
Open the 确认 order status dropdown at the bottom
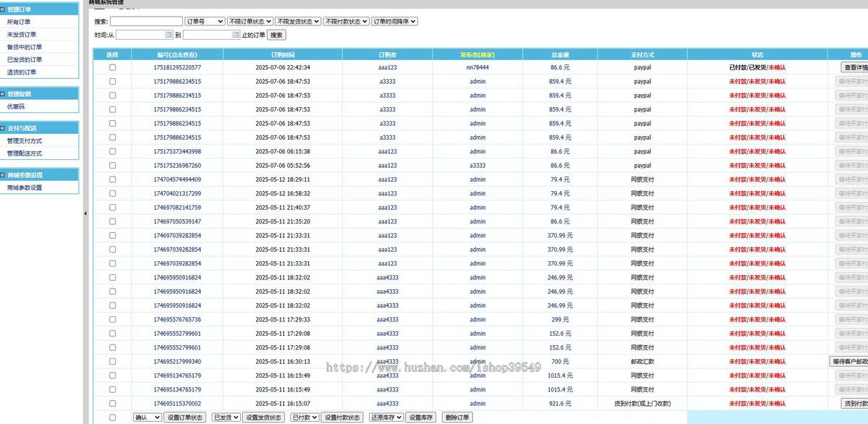[148, 417]
